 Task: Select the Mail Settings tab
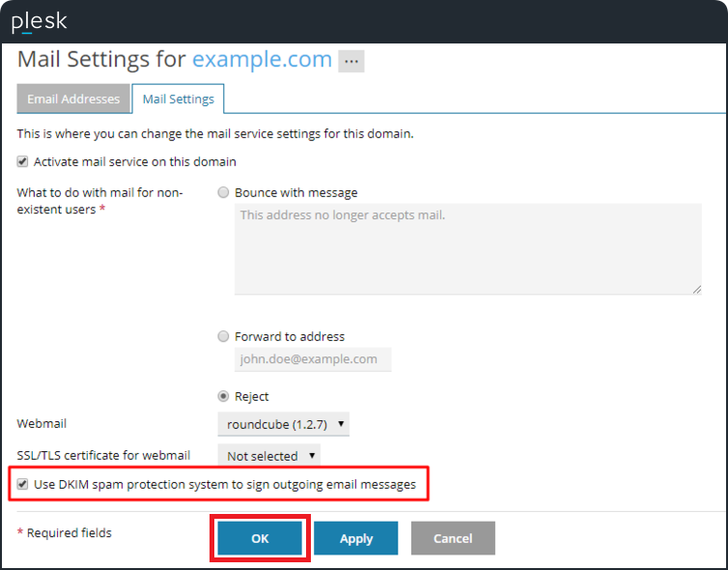(178, 99)
